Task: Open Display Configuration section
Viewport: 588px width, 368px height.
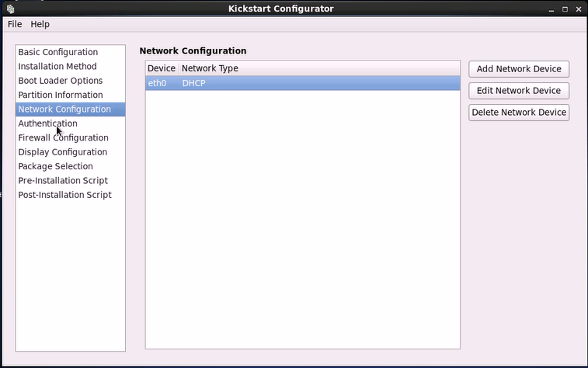Action: (x=70, y=151)
